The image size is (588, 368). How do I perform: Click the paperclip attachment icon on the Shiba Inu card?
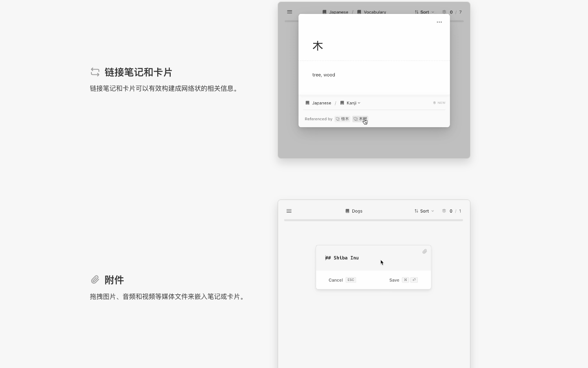424,251
